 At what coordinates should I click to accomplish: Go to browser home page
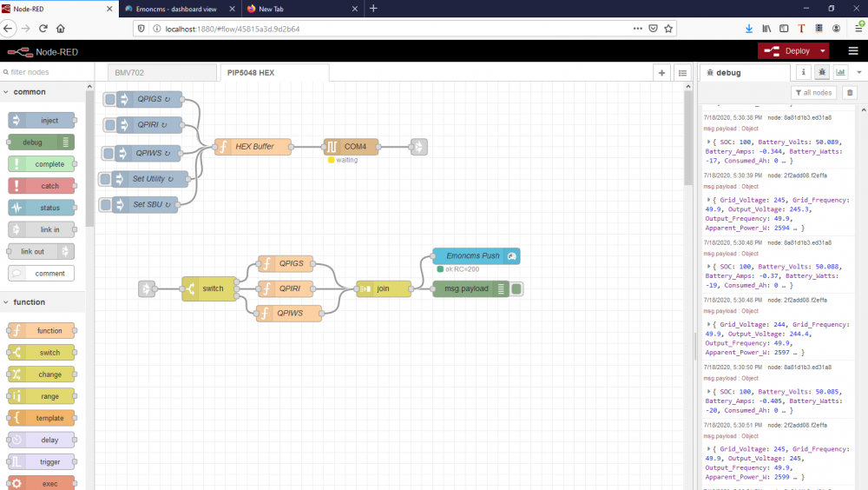point(61,29)
